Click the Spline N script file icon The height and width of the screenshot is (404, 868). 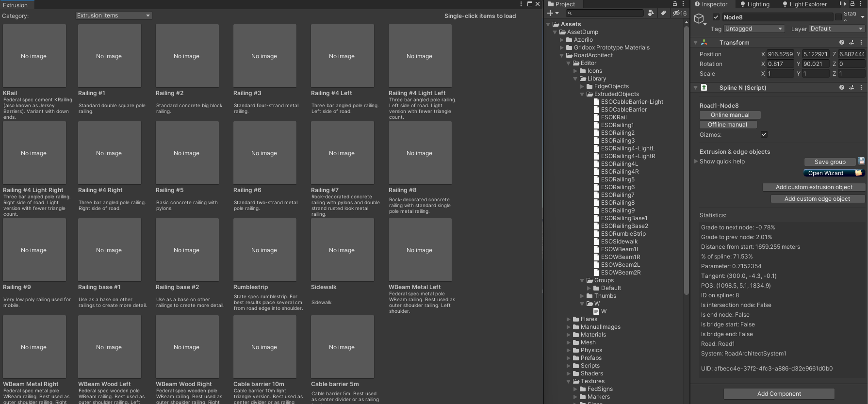(x=704, y=88)
